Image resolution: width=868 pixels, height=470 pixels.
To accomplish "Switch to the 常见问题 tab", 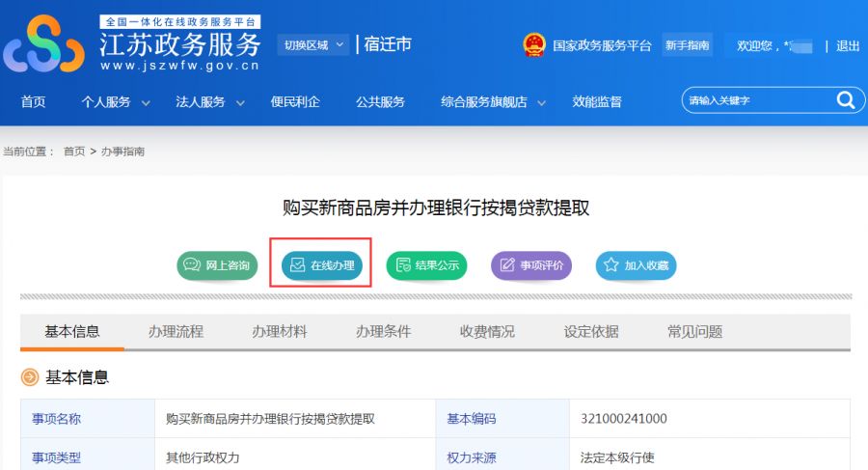I will [x=695, y=331].
